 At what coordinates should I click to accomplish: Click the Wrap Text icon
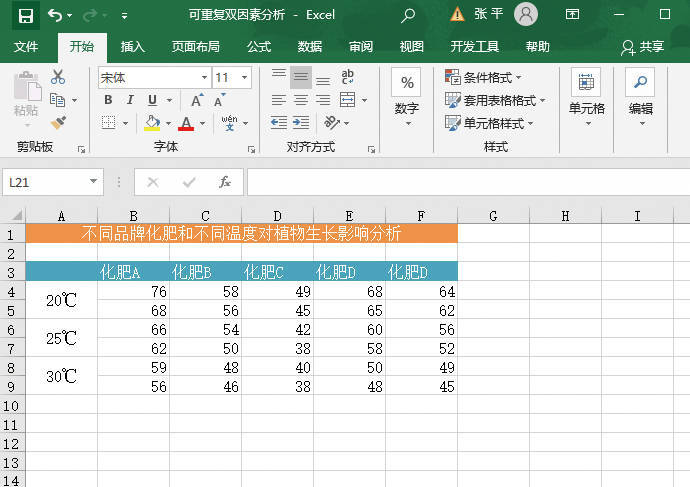(x=348, y=77)
